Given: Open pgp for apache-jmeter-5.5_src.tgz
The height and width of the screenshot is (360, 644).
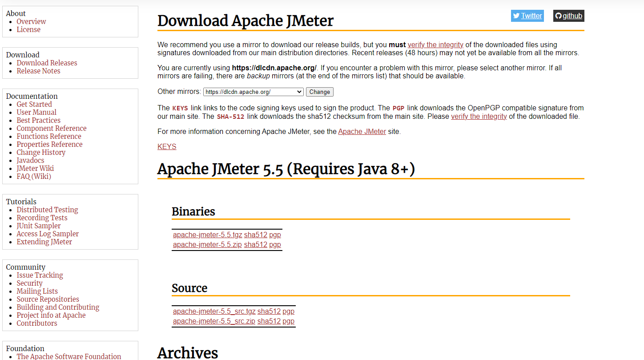Looking at the screenshot, I should pos(288,311).
